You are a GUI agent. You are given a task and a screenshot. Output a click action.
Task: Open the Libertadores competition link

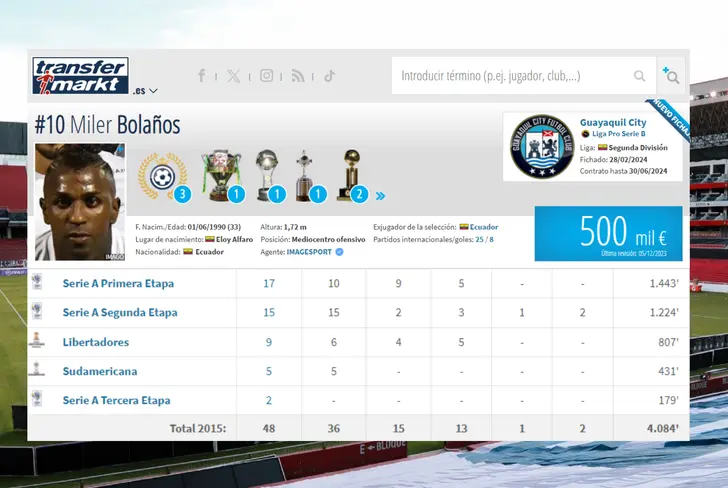(x=96, y=342)
